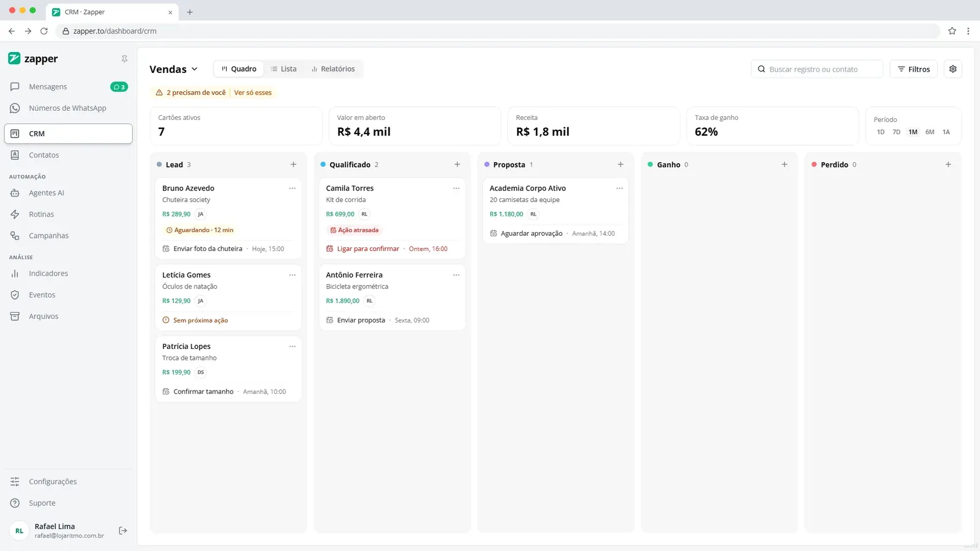
Task: Open Agentes AI in sidebar
Action: (68, 193)
